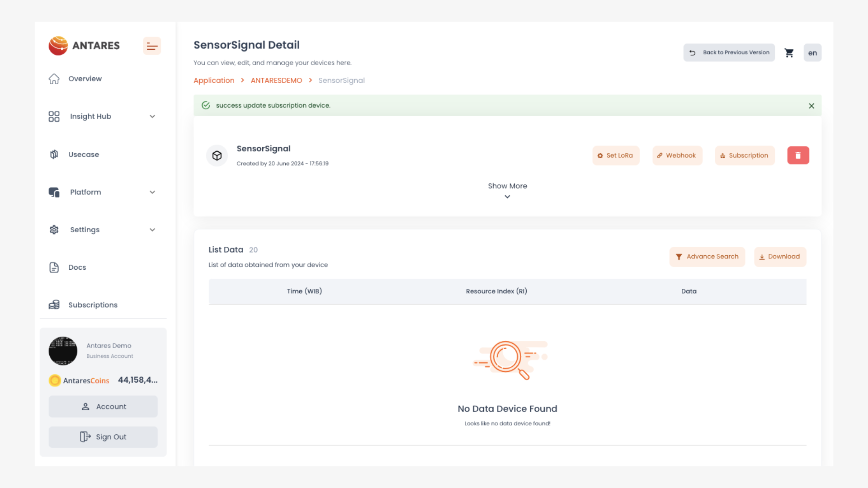The image size is (868, 488).
Task: Click the AntaresCoins coin icon
Action: tap(55, 380)
